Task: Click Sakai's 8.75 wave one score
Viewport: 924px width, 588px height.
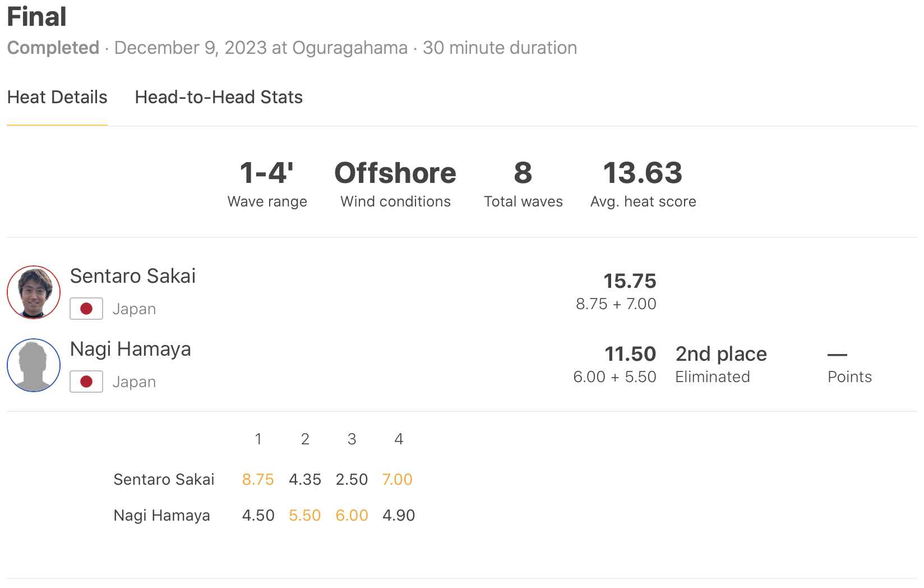Action: [258, 480]
